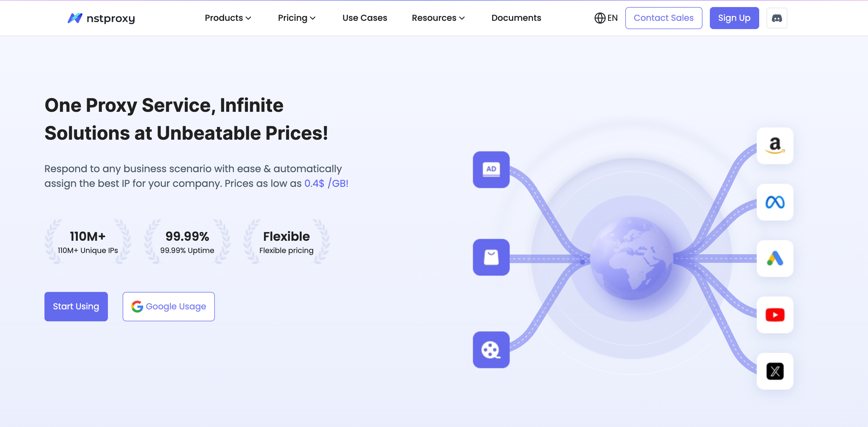This screenshot has width=868, height=427.
Task: Click the AD monitor icon tile
Action: [491, 170]
